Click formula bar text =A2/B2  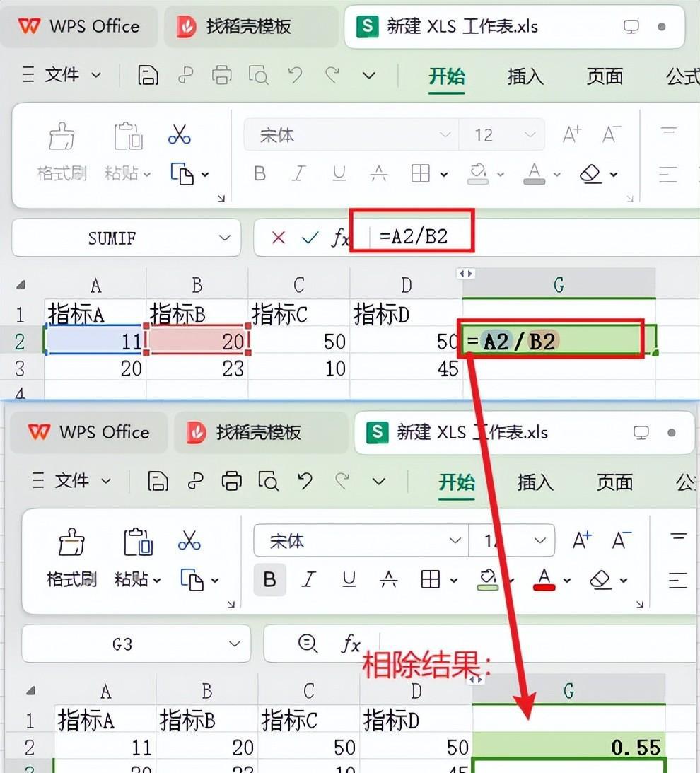tap(414, 237)
